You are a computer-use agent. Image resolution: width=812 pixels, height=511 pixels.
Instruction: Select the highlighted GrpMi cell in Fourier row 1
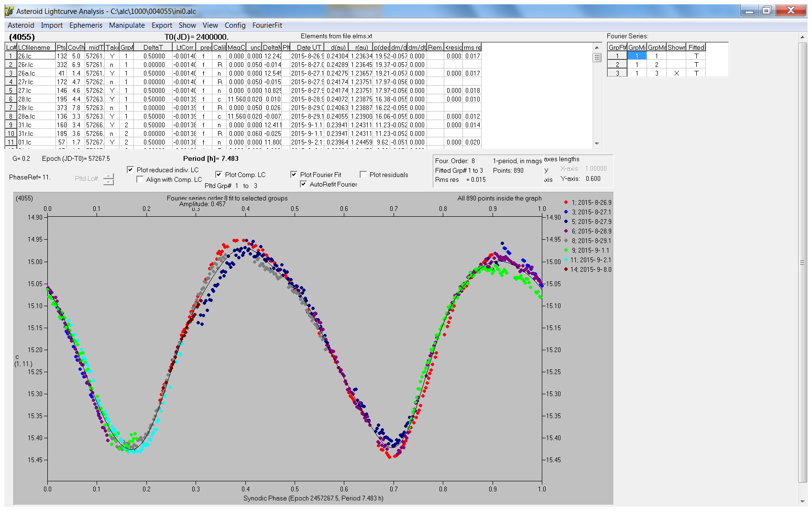point(636,56)
